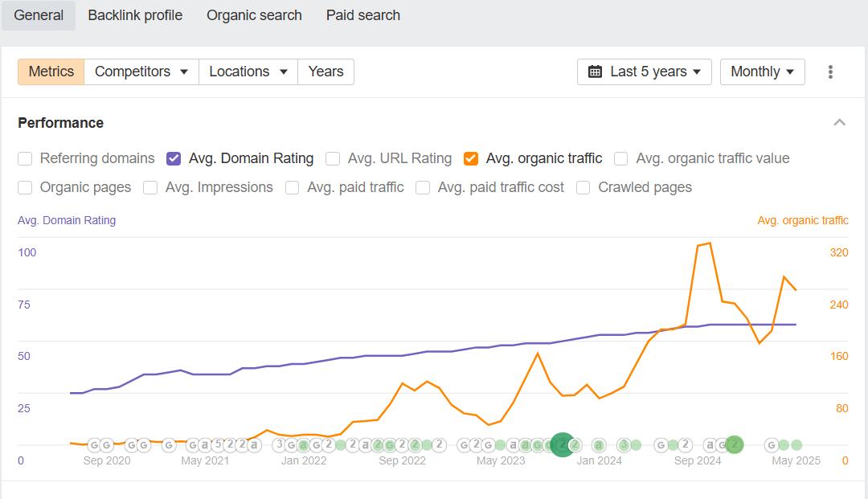Viewport: 868px width, 499px height.
Task: Disable Avg. organic traffic metric
Action: tap(471, 158)
